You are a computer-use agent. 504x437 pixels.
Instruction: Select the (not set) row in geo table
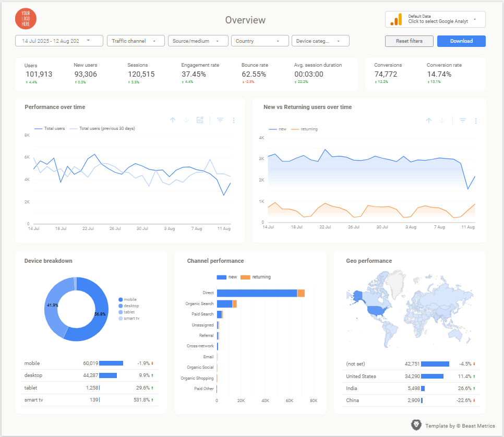(x=411, y=364)
